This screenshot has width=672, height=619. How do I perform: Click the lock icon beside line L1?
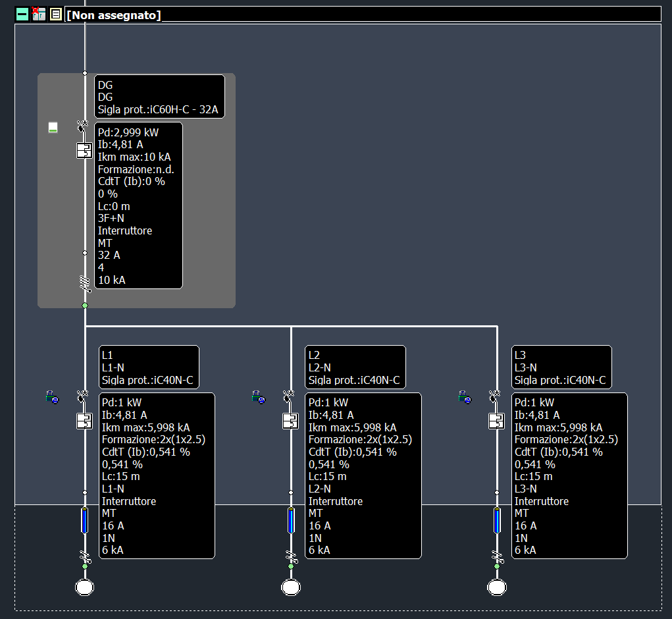(52, 397)
